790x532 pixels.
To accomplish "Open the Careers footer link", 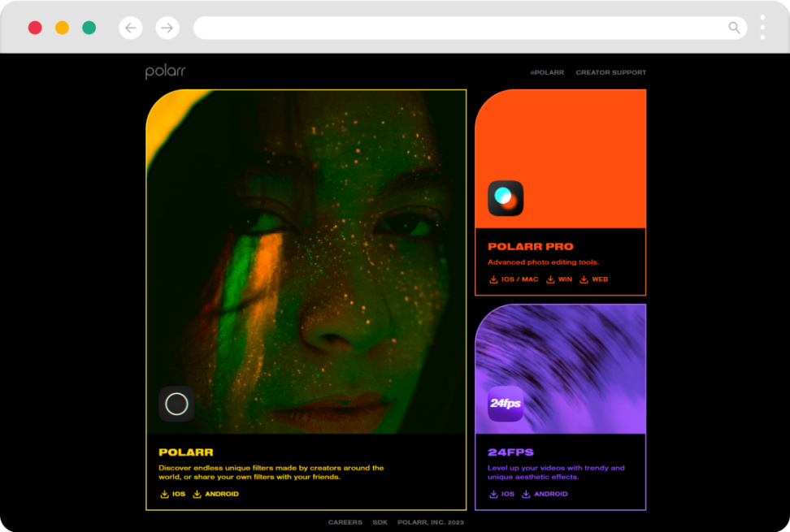I will pos(345,522).
